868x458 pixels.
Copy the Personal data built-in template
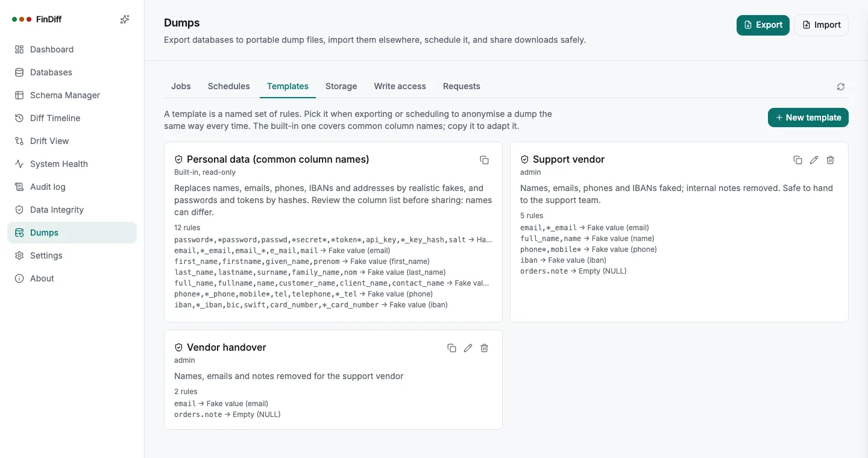coord(484,160)
